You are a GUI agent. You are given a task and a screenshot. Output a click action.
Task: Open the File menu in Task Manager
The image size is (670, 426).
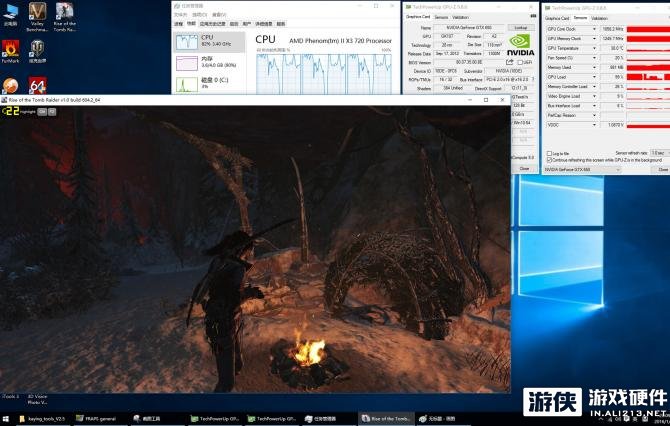pyautogui.click(x=180, y=15)
